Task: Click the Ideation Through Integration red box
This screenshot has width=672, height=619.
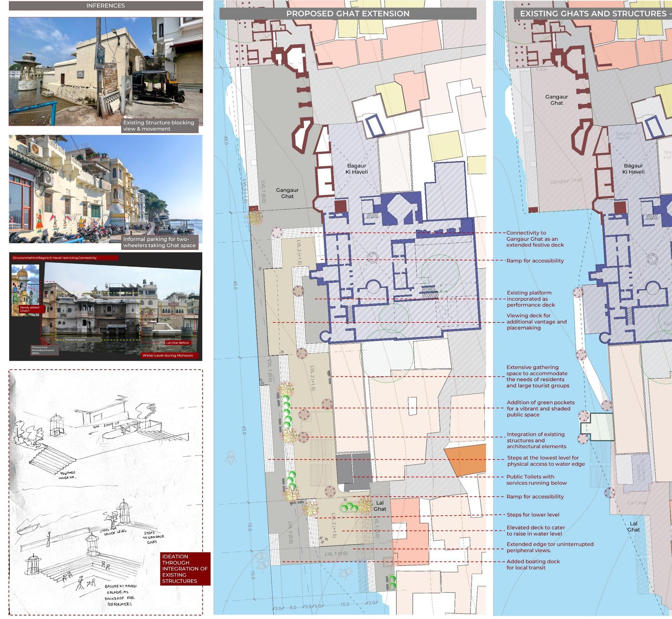Action: [185, 568]
